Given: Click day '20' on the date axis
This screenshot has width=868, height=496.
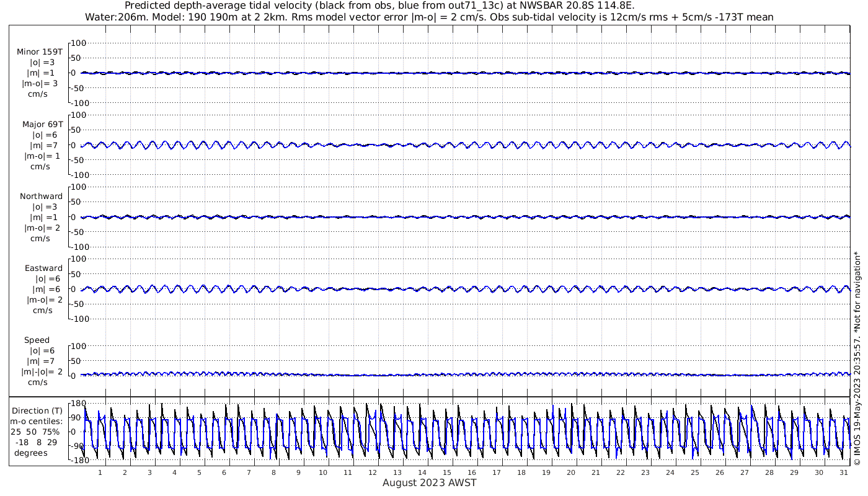Looking at the screenshot, I should (x=571, y=472).
